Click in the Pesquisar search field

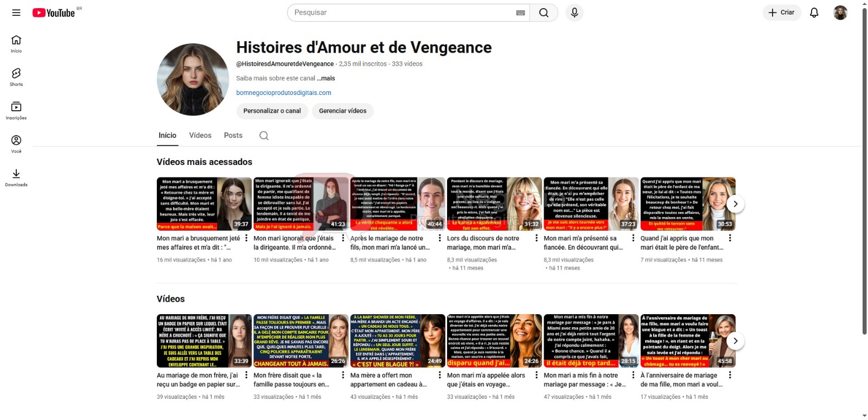point(401,12)
